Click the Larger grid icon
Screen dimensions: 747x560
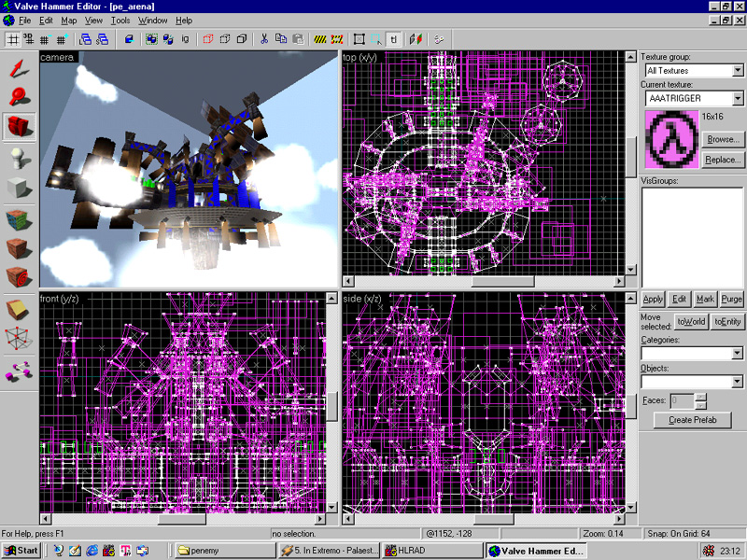coord(62,39)
